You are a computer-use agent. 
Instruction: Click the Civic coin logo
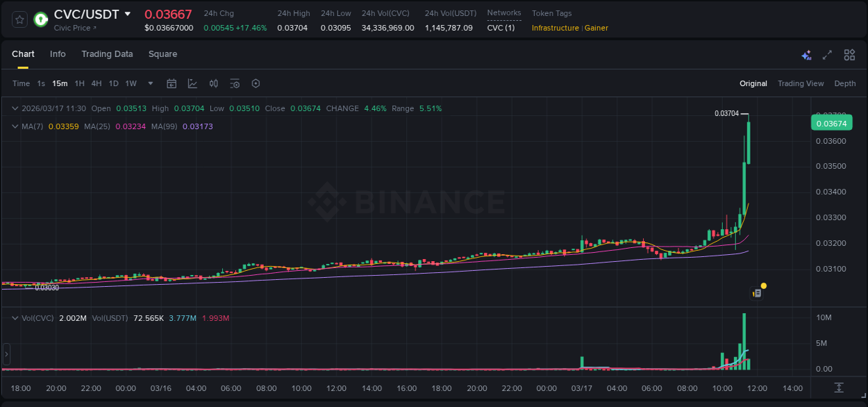pos(40,20)
